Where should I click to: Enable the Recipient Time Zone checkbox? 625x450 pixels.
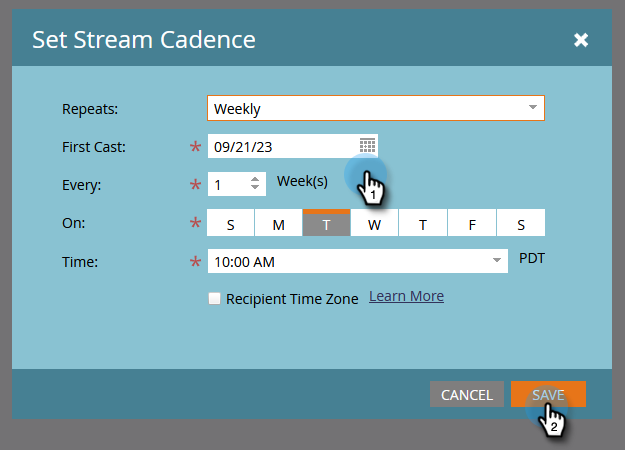[x=214, y=299]
